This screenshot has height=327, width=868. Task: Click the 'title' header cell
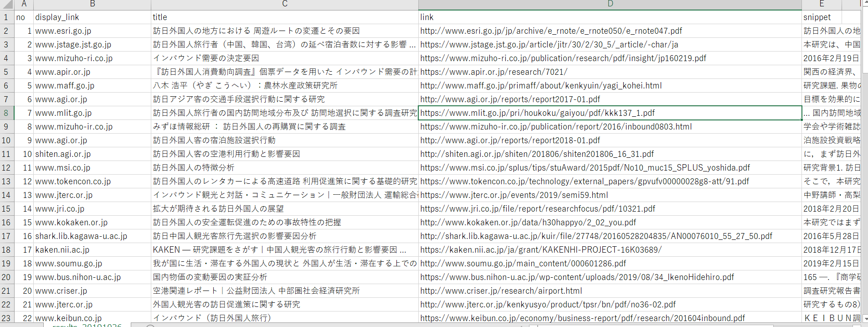(x=285, y=17)
